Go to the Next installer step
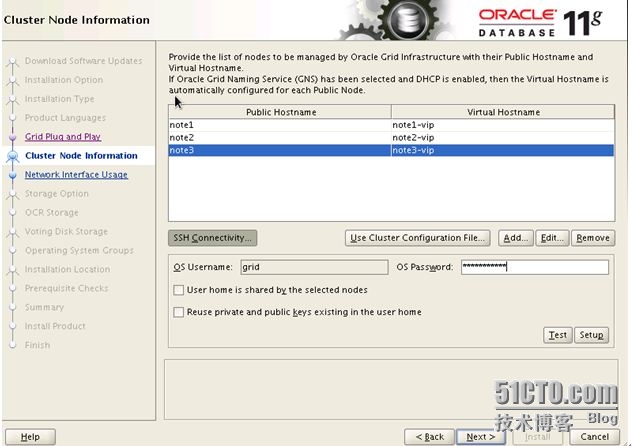 pos(480,437)
